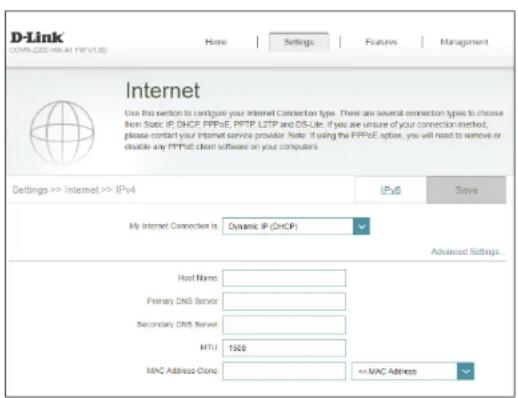Image resolution: width=518 pixels, height=398 pixels.
Task: Click the Primary DNS Server field
Action: 284,302
